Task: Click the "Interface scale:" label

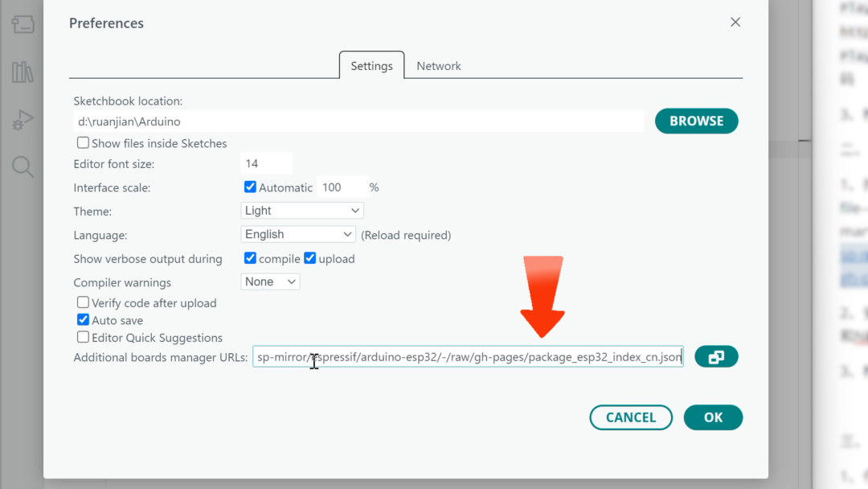Action: click(x=112, y=187)
